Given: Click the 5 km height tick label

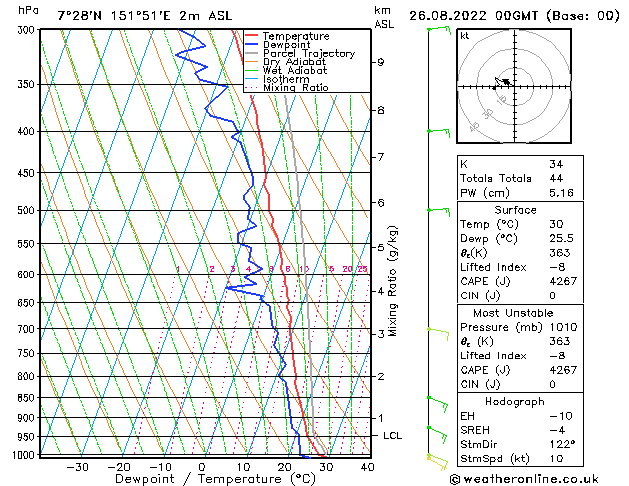Looking at the screenshot, I should point(380,247).
